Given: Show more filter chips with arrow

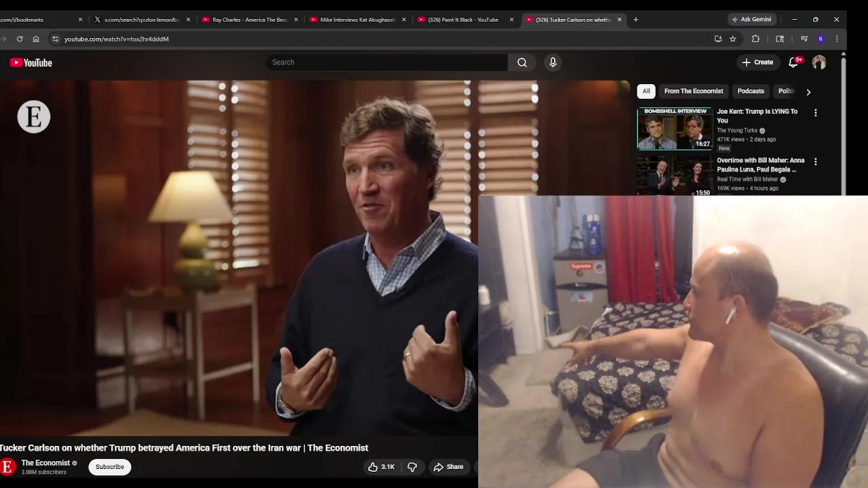Looking at the screenshot, I should point(808,91).
